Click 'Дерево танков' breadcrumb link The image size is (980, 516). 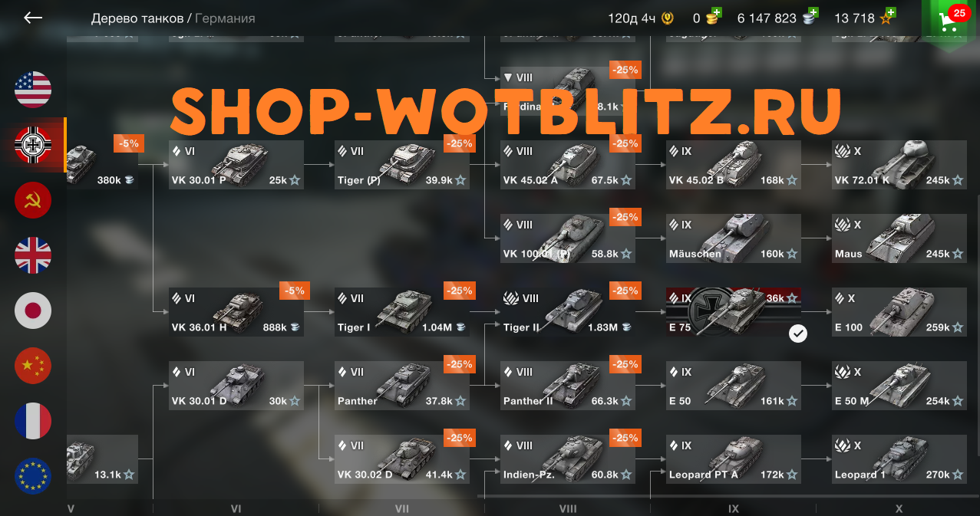coord(137,18)
